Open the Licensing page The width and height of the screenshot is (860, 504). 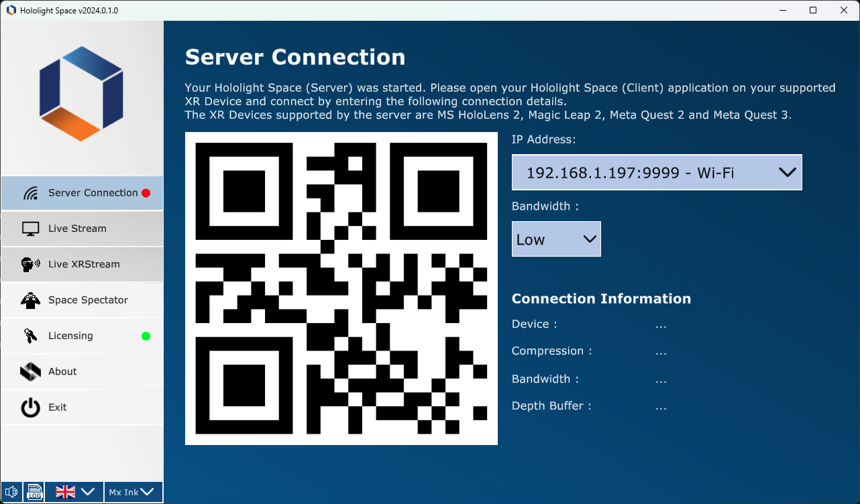point(82,336)
